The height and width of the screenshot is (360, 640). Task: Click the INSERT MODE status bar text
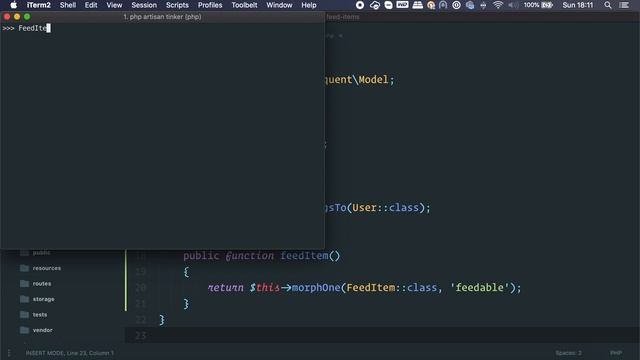[69, 353]
